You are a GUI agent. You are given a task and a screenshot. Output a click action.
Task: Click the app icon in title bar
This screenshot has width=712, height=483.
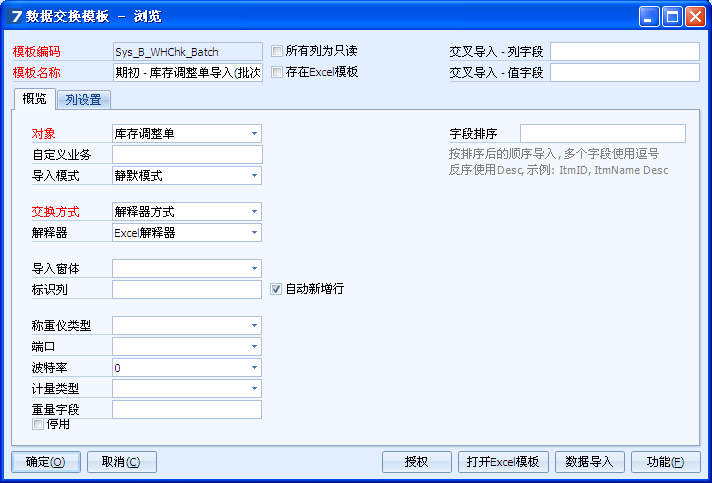(16, 16)
